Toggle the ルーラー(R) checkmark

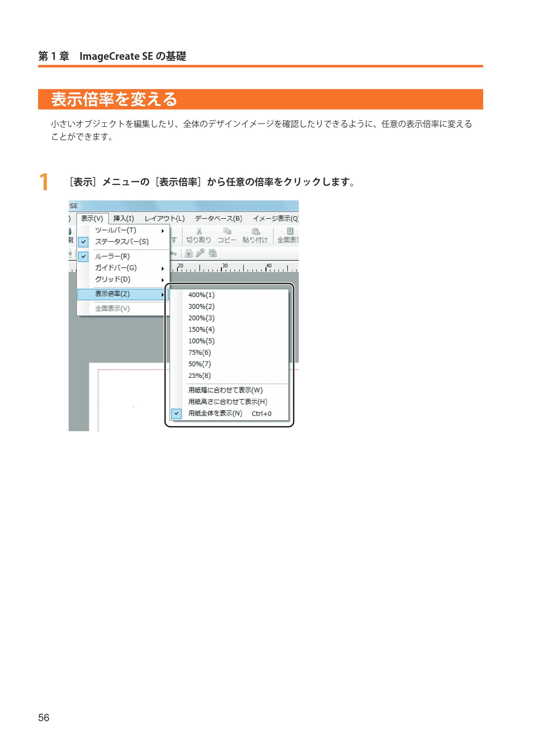[83, 256]
